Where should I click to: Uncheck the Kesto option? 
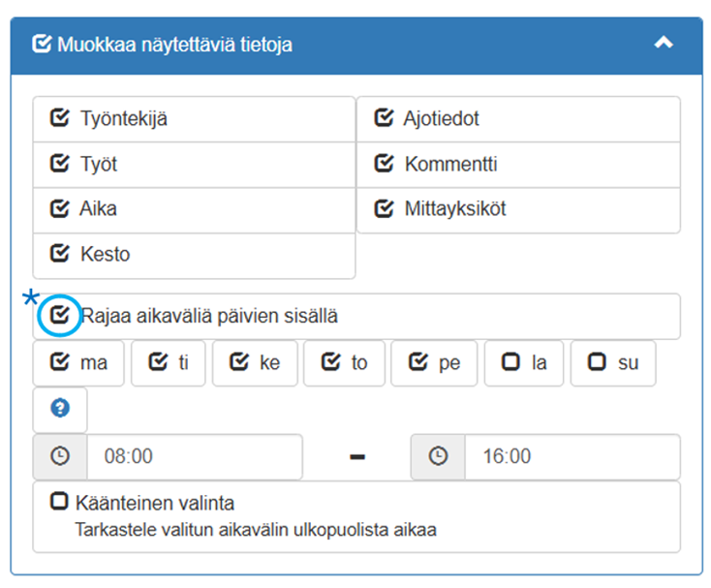point(60,255)
